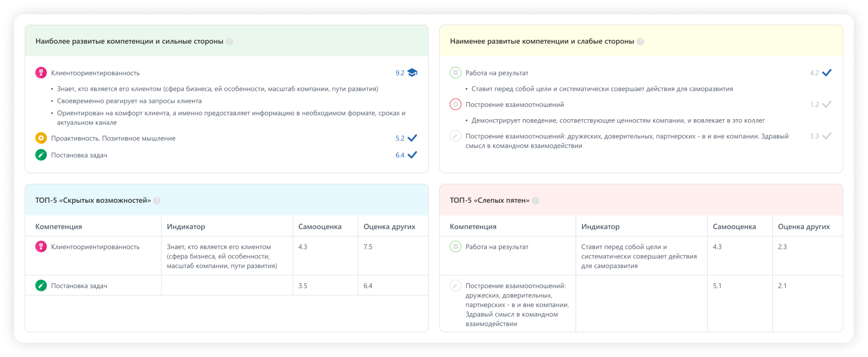Click cell value 2.1 in blind spots table
The width and height of the screenshot is (868, 357).
[782, 286]
